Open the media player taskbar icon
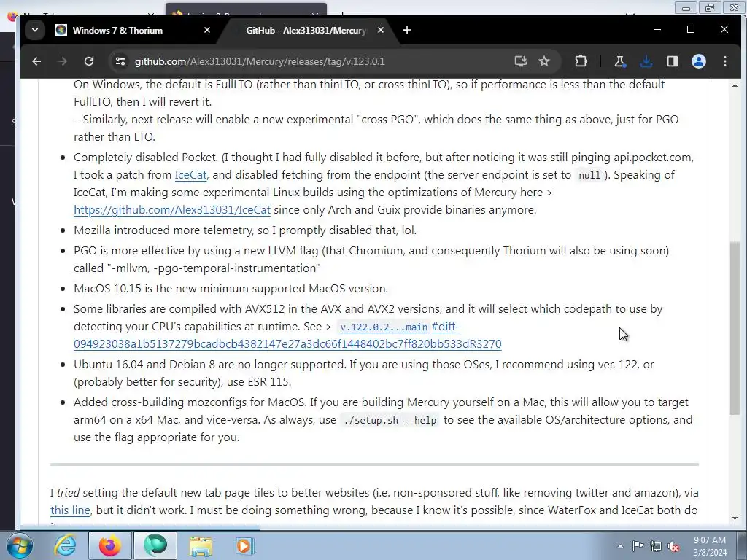Viewport: 747px width, 560px height. click(245, 545)
